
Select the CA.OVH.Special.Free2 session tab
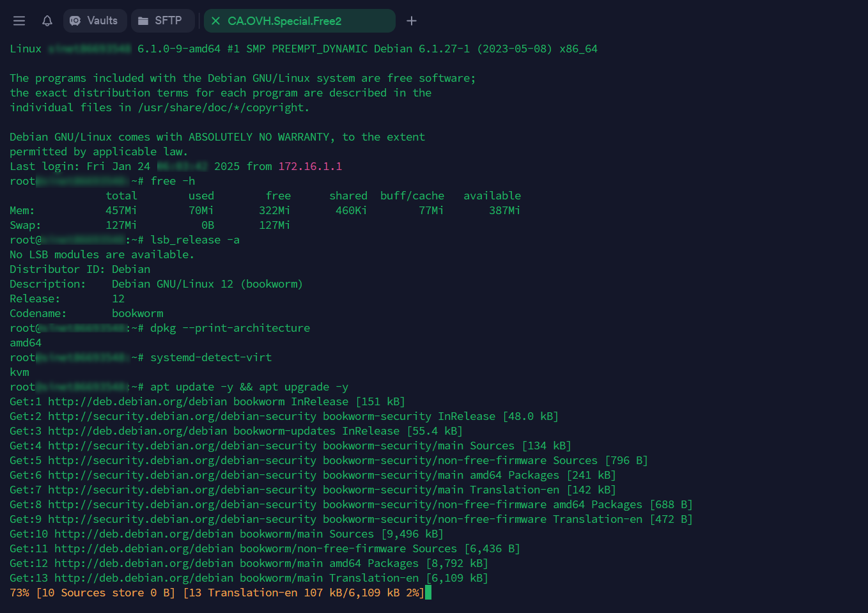tap(300, 21)
